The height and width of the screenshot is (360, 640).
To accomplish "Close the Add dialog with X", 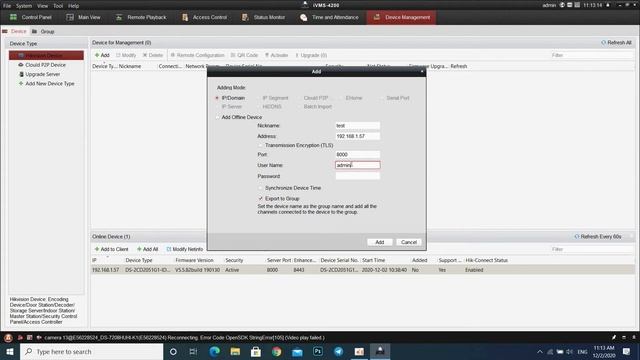I will [x=422, y=71].
